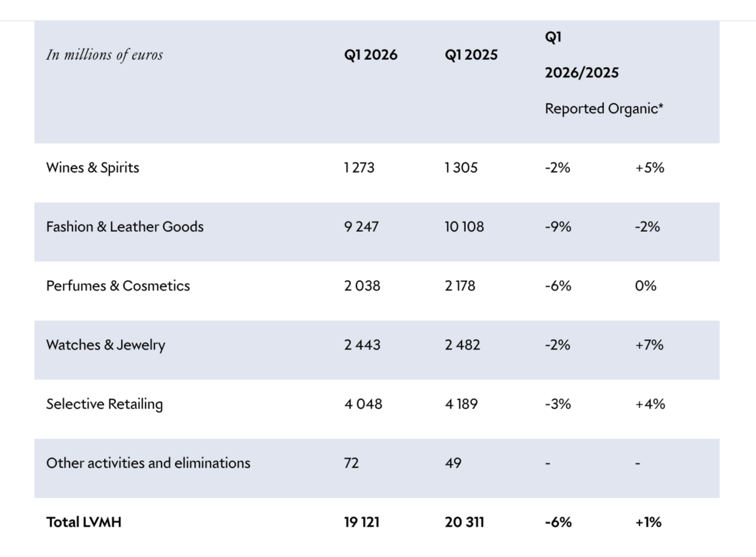
Task: Click Fashion & Leather Goods value 10 108
Action: pos(464,226)
